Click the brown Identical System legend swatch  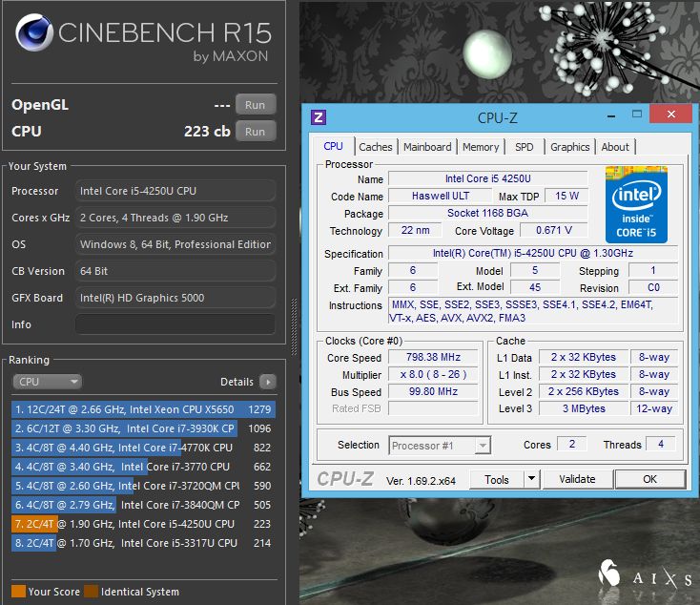pyautogui.click(x=91, y=591)
